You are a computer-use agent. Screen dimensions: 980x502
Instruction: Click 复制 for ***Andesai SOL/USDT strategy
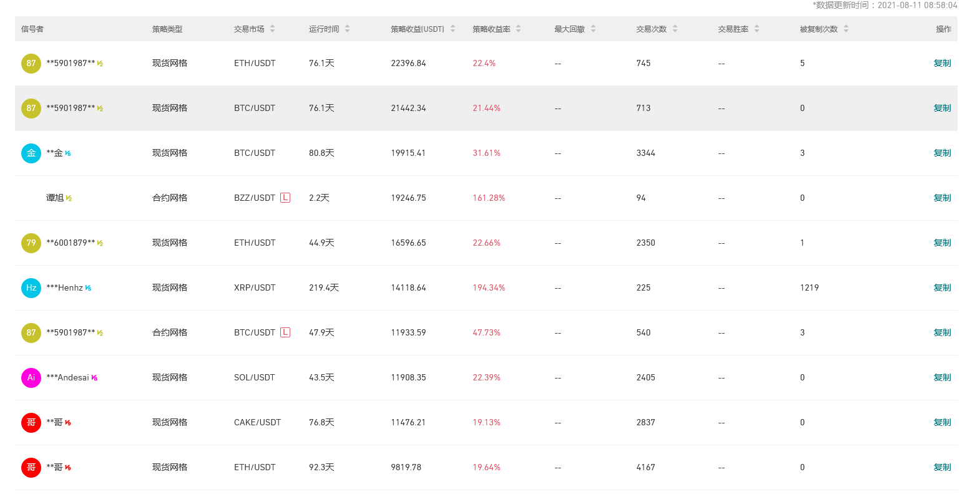coord(942,378)
